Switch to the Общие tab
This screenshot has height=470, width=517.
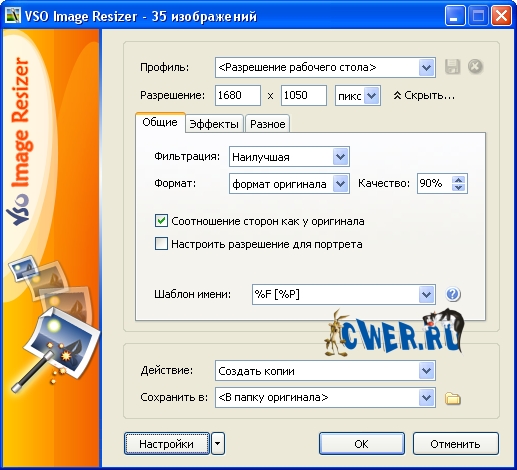tap(160, 123)
